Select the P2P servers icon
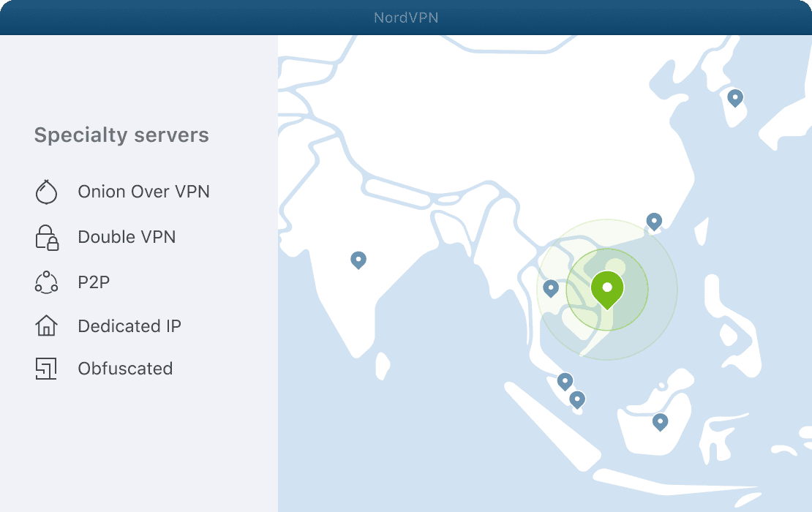 46,282
